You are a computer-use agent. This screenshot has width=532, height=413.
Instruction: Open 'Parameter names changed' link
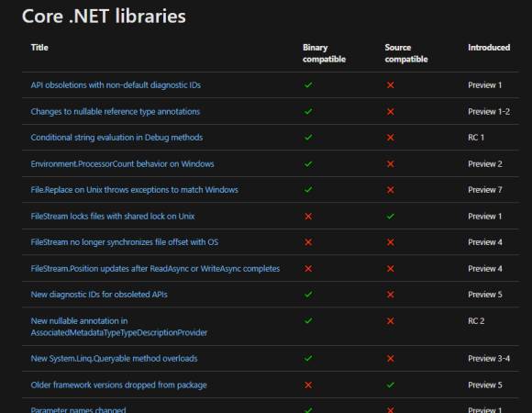click(78, 409)
